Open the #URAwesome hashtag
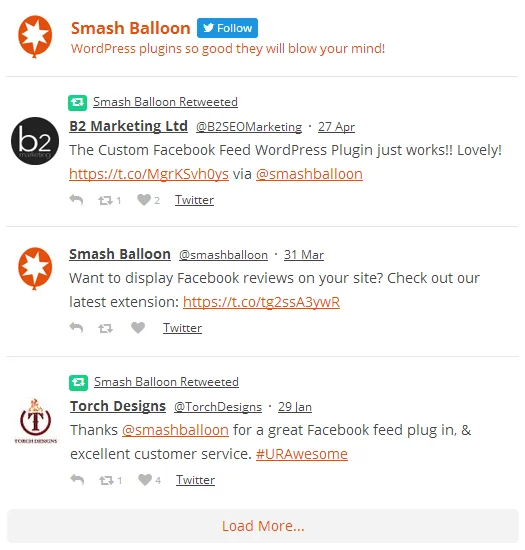The height and width of the screenshot is (550, 525). click(x=302, y=454)
